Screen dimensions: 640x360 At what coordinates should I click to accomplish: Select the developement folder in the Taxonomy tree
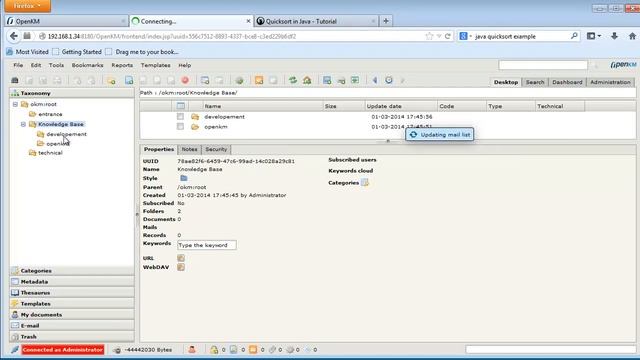pyautogui.click(x=66, y=134)
